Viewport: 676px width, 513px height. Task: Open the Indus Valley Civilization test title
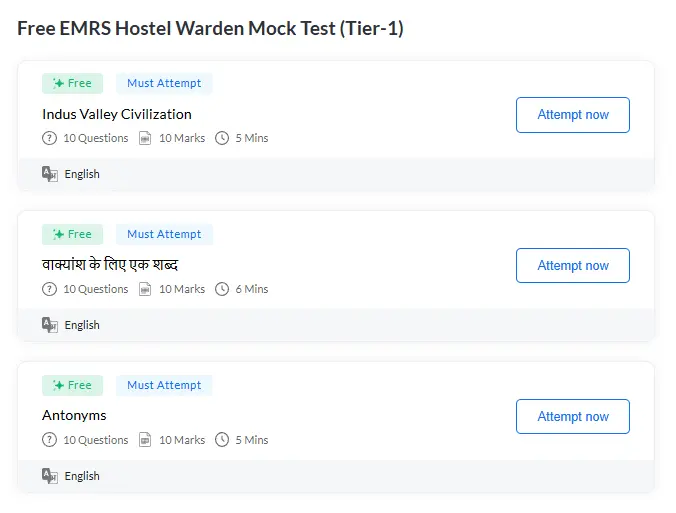(x=117, y=114)
